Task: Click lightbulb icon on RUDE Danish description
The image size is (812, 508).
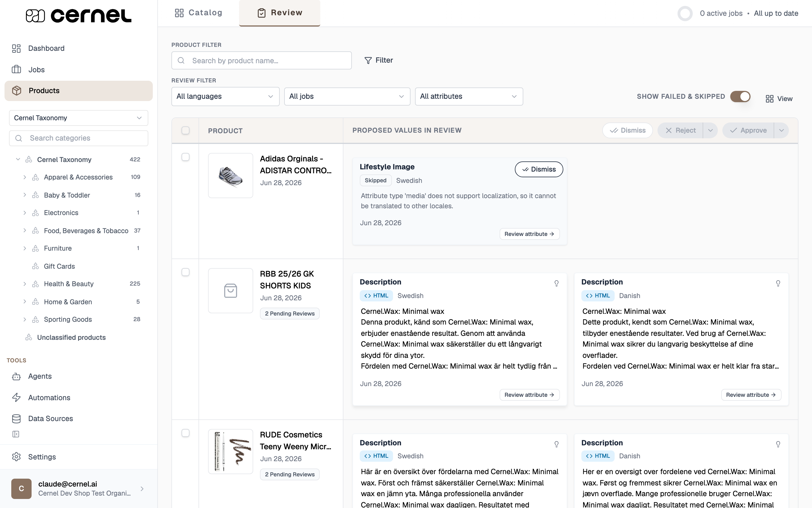Action: tap(778, 444)
